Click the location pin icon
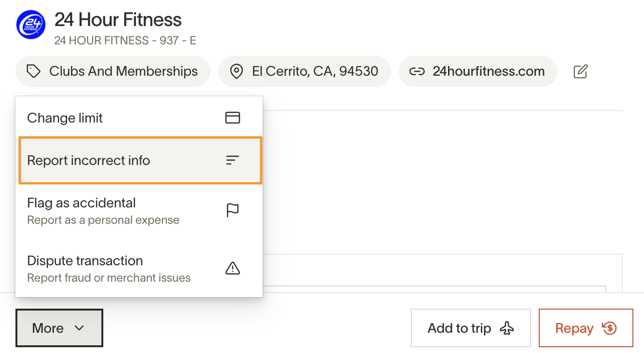 coord(236,72)
